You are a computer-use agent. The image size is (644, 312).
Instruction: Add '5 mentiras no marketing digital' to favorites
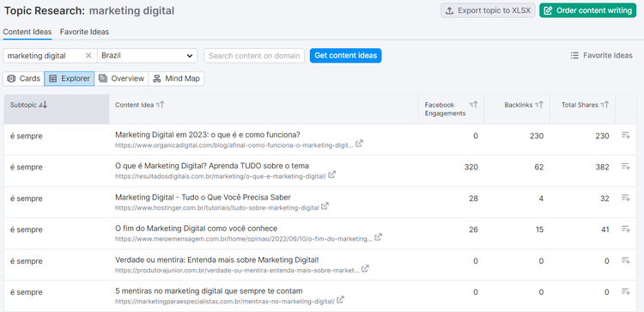click(x=625, y=291)
